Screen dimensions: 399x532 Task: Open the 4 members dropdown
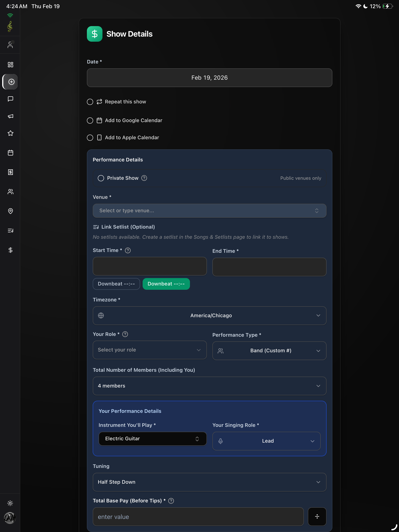[x=209, y=386]
